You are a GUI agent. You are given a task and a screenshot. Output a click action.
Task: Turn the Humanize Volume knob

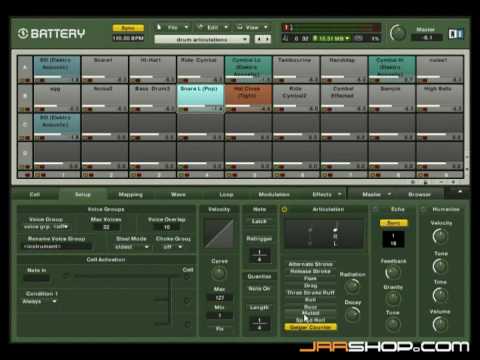tap(440, 324)
